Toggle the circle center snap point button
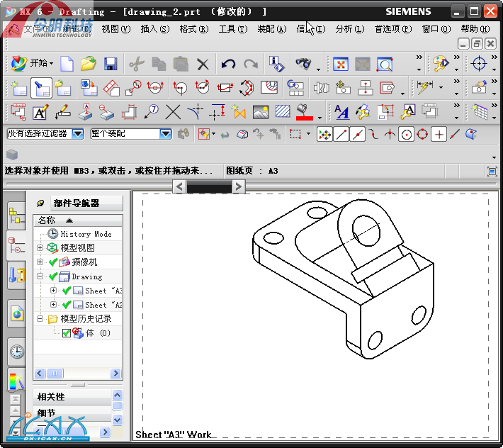 click(407, 134)
